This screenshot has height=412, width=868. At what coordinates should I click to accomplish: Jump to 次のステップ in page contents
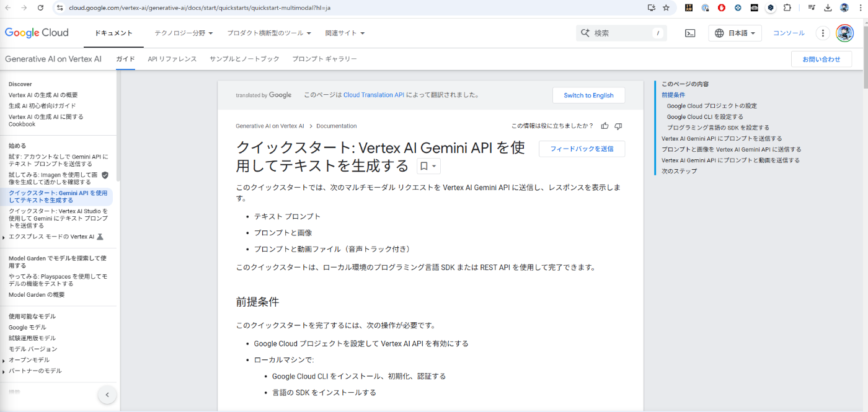click(x=679, y=171)
